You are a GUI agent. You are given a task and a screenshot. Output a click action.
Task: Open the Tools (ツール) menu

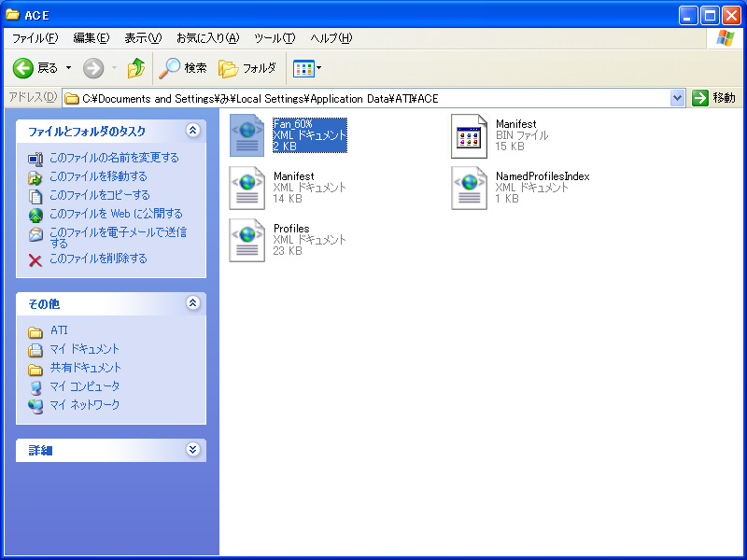275,38
